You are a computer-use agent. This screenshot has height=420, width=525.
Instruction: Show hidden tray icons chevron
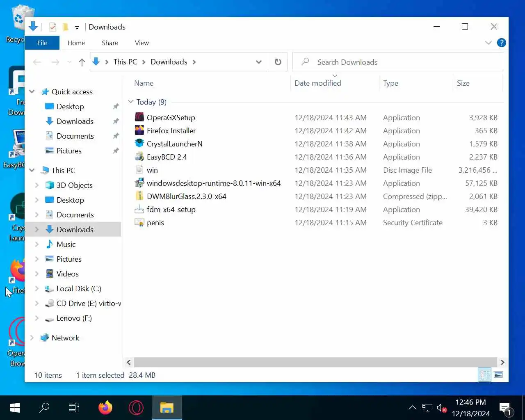tap(413, 408)
